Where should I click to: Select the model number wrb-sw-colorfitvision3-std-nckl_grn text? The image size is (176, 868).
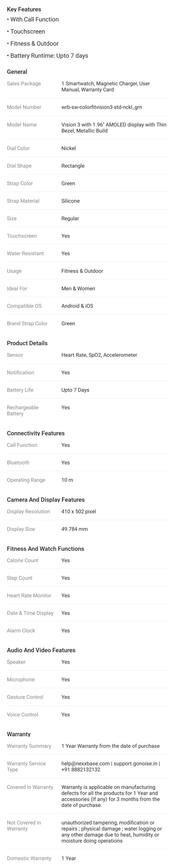(x=101, y=107)
